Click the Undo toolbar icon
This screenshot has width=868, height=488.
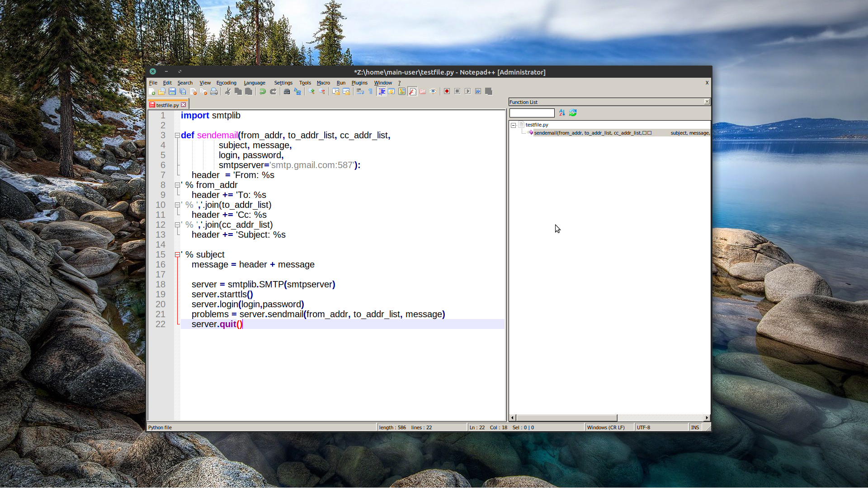[263, 91]
